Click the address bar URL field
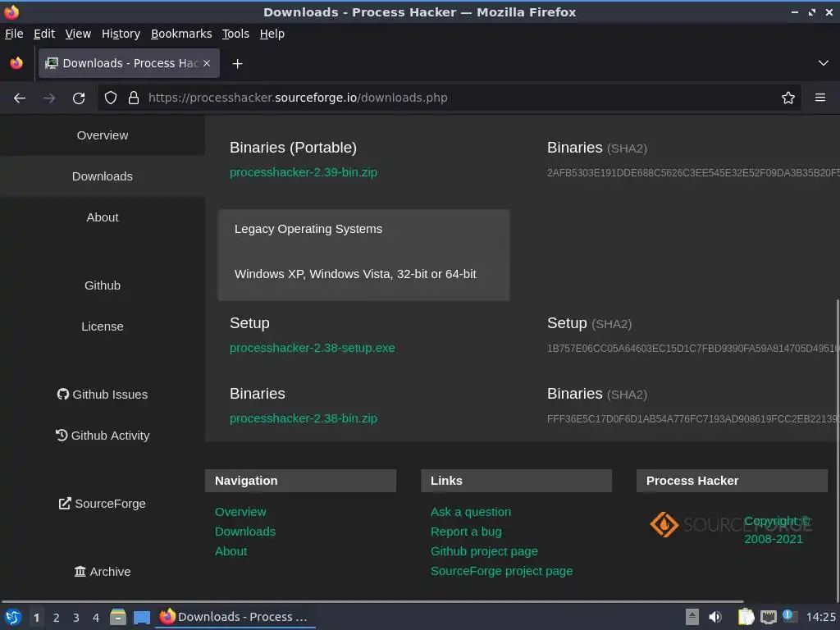 450,98
